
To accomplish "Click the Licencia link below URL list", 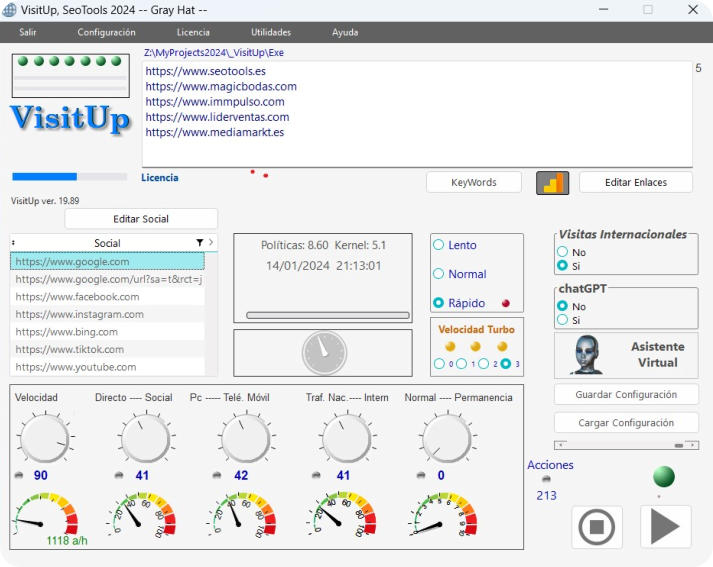I will (x=160, y=178).
